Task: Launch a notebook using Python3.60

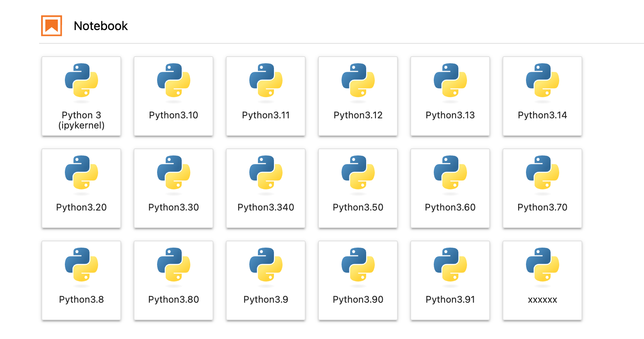Action: (450, 188)
